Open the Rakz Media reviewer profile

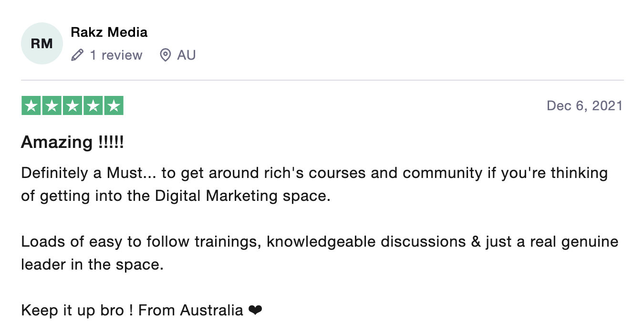coord(109,32)
